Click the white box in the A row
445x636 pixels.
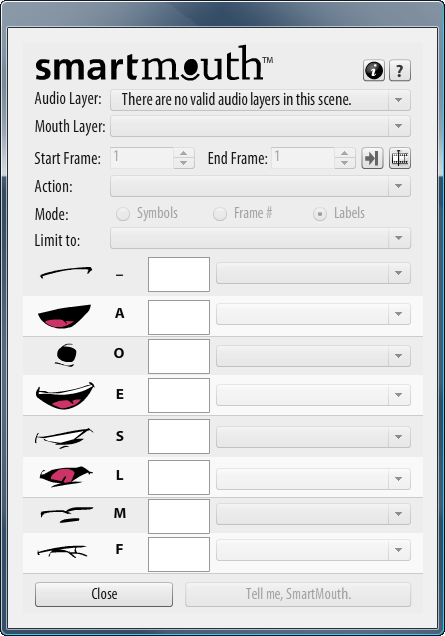[179, 317]
